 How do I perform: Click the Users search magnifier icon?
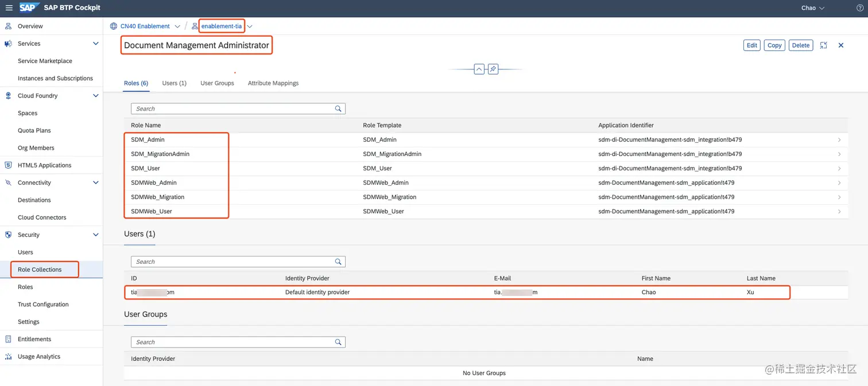click(339, 262)
